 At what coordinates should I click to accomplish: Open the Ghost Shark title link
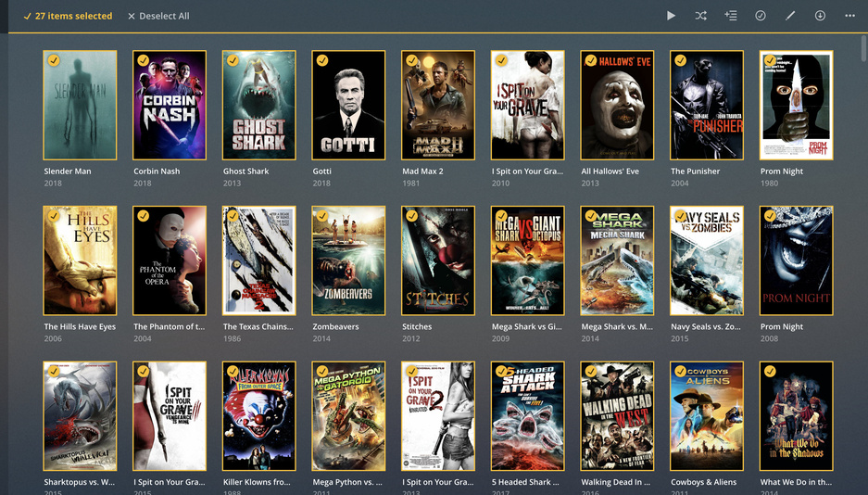[x=245, y=171]
